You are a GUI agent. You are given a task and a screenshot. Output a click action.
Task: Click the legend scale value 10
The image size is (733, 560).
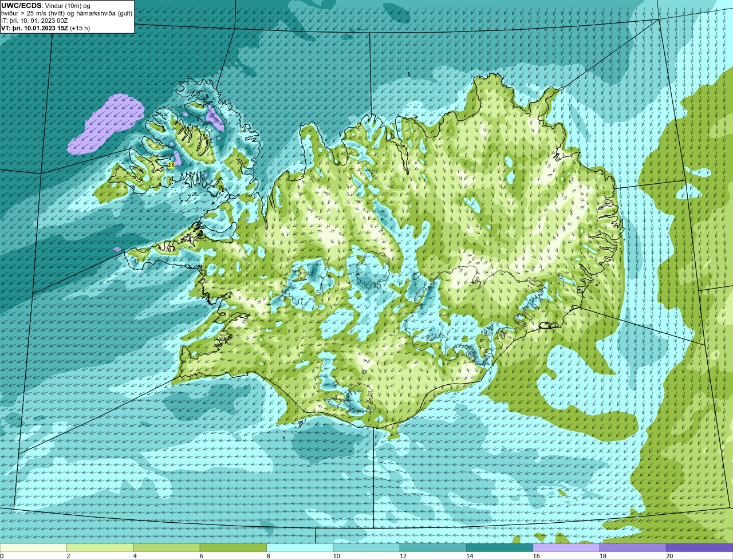coord(336,556)
